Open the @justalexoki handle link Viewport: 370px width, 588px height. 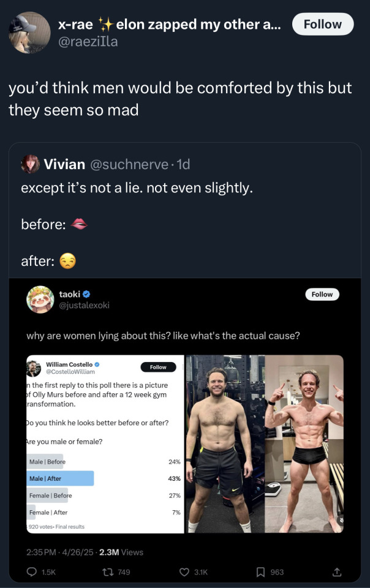(x=84, y=305)
